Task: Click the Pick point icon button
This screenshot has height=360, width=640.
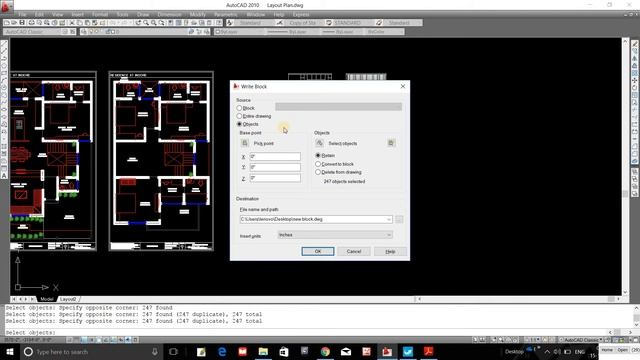Action: point(244,143)
